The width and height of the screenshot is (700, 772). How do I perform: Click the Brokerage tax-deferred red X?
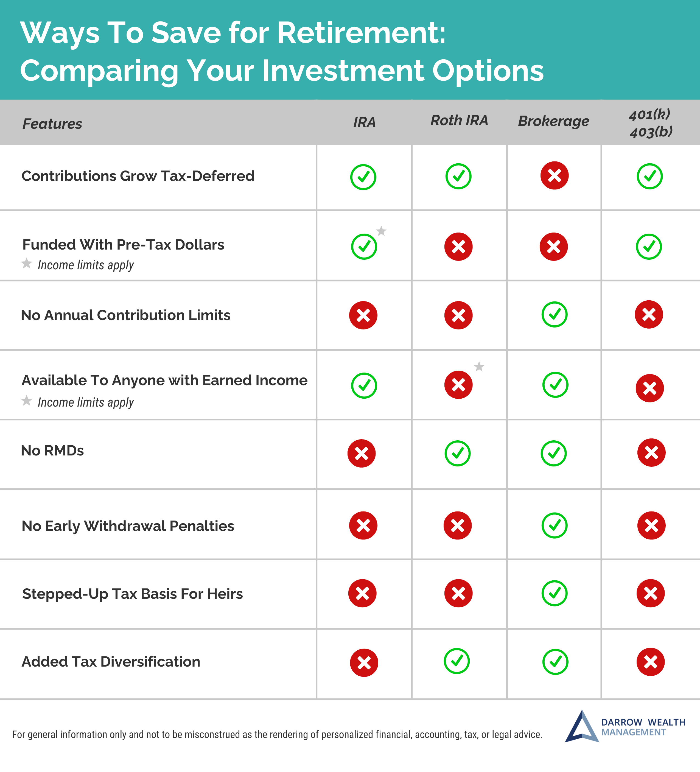coord(554,175)
